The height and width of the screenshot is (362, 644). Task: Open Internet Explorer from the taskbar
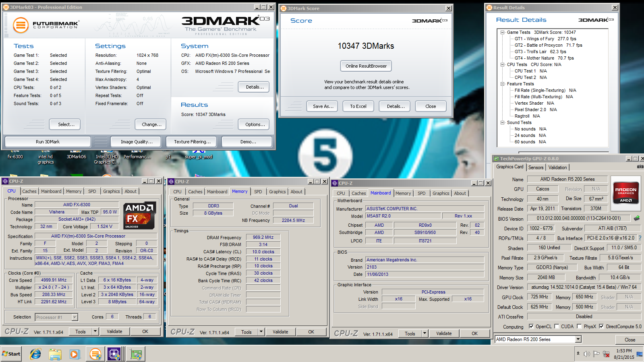click(35, 354)
